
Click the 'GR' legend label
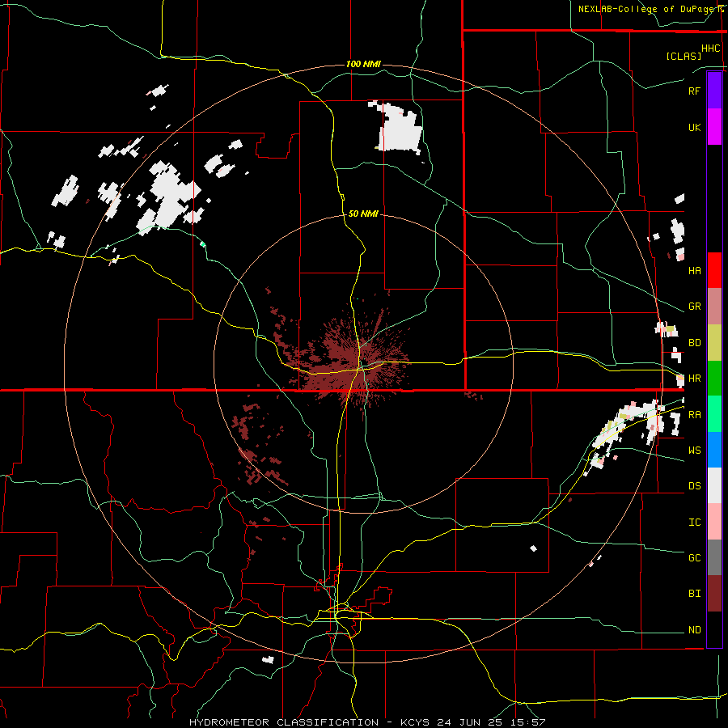pos(694,307)
